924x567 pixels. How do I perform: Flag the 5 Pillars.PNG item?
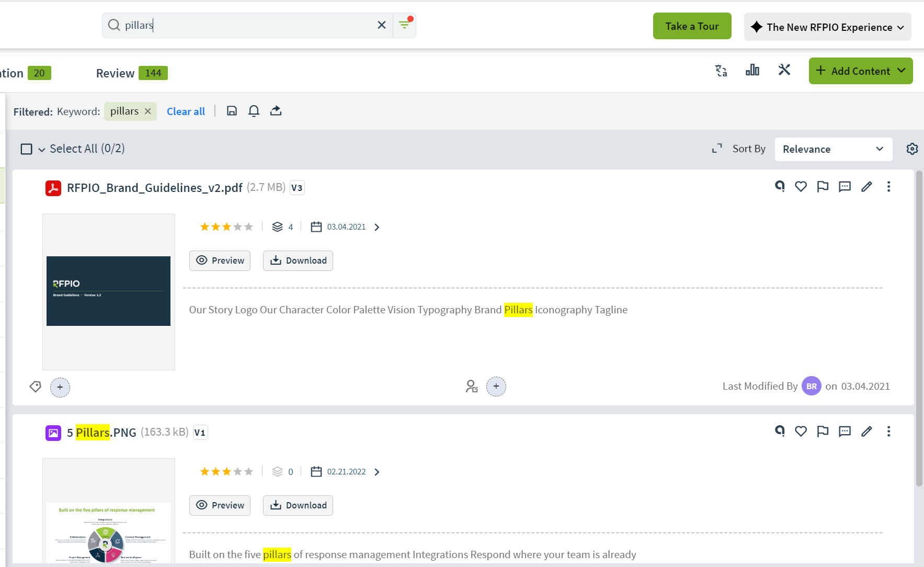coord(823,431)
